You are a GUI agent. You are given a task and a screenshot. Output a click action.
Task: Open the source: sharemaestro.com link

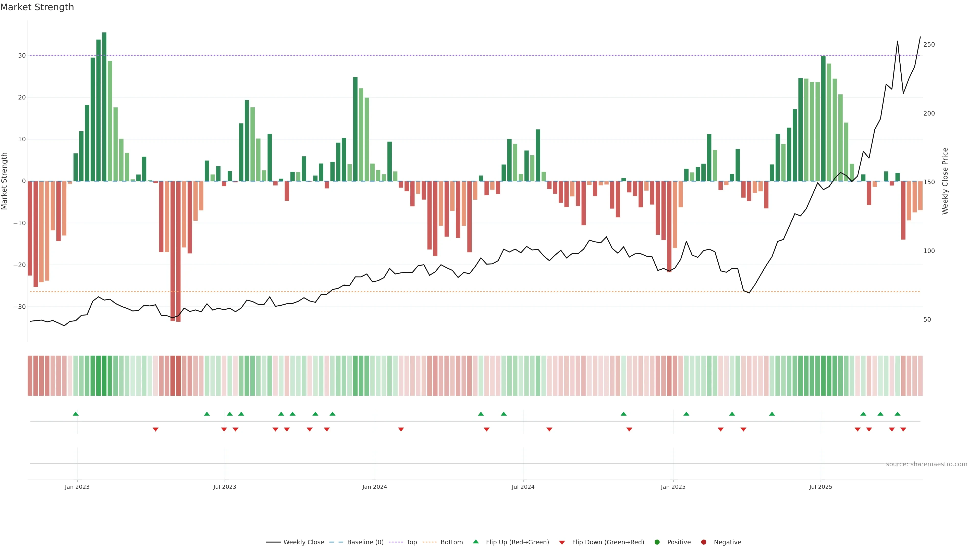pos(926,464)
